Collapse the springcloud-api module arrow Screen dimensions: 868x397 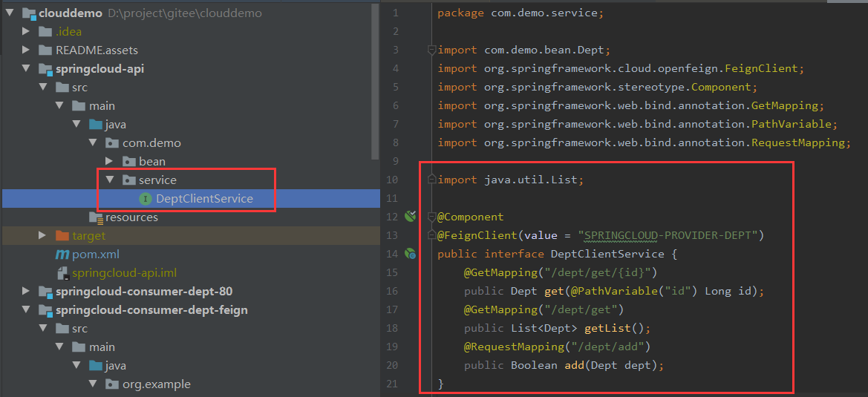point(26,69)
